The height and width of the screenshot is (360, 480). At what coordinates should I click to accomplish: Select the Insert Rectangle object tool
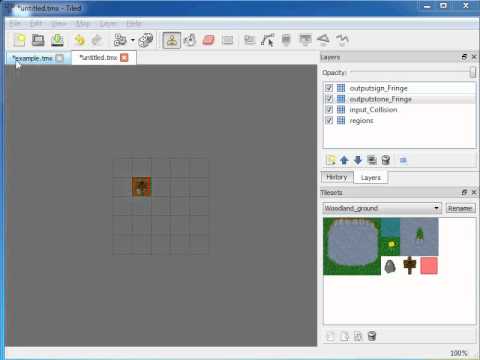(286, 40)
